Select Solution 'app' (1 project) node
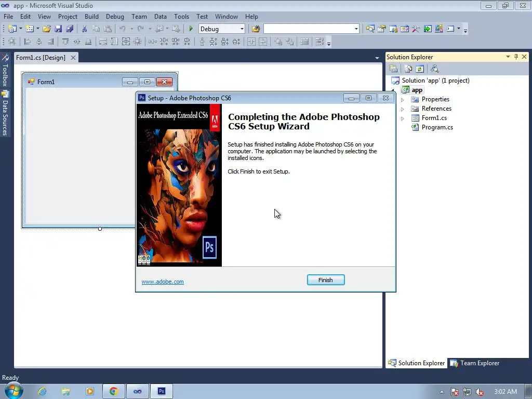 tap(431, 81)
